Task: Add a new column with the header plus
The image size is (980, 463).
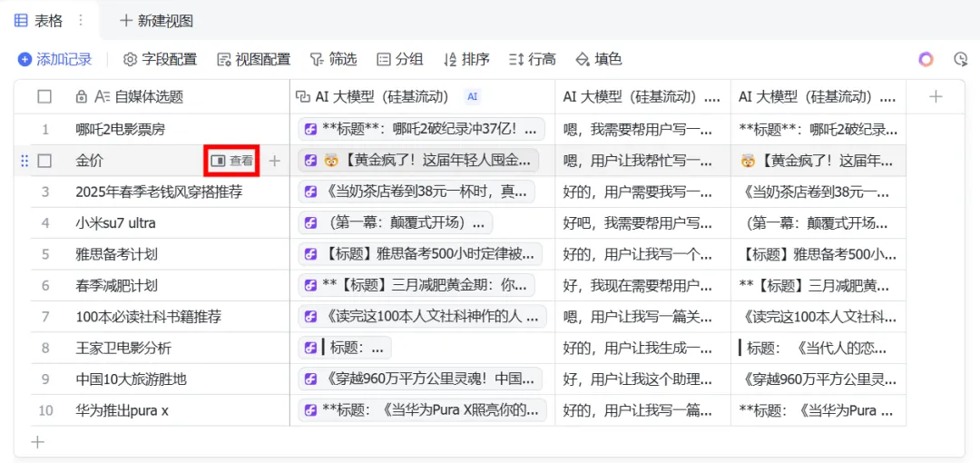Action: pyautogui.click(x=935, y=96)
